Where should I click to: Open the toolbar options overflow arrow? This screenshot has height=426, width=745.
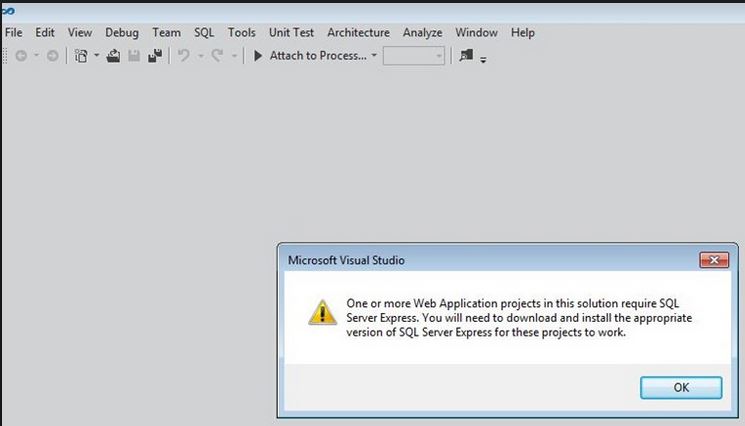pos(483,60)
